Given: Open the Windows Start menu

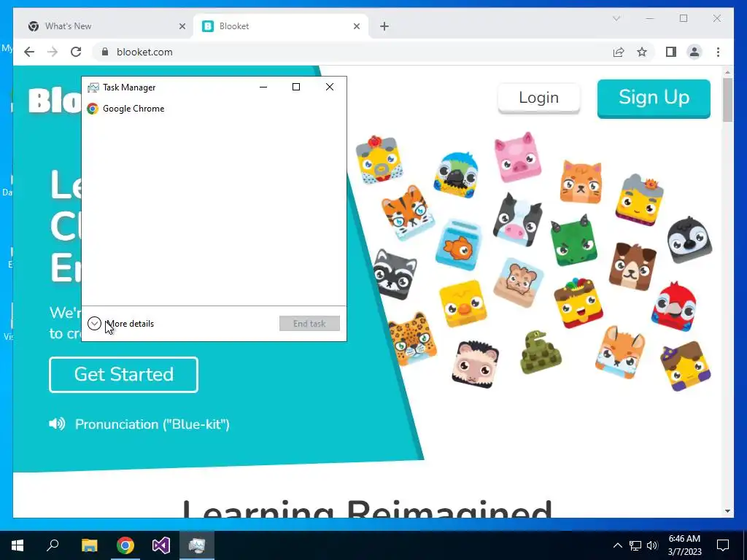Looking at the screenshot, I should 18,545.
